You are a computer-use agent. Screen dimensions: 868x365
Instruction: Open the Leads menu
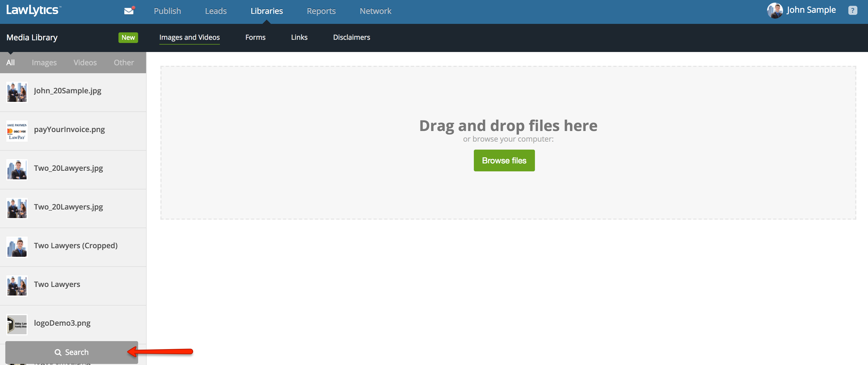pyautogui.click(x=216, y=11)
